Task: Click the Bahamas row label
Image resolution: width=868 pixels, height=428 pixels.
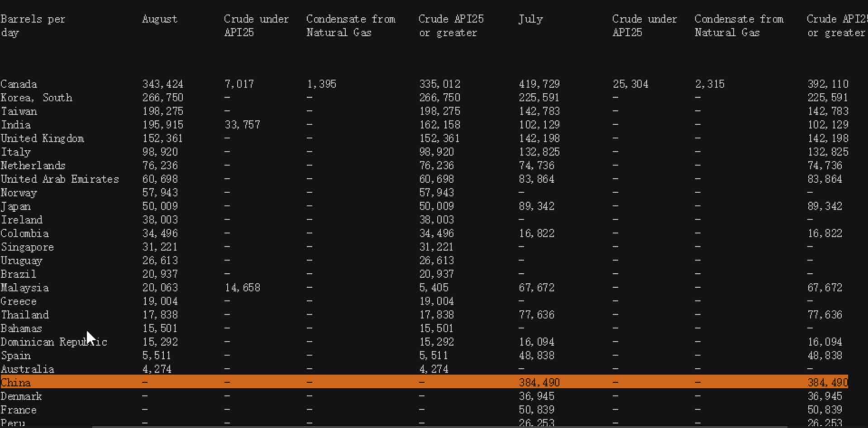Action: (21, 328)
